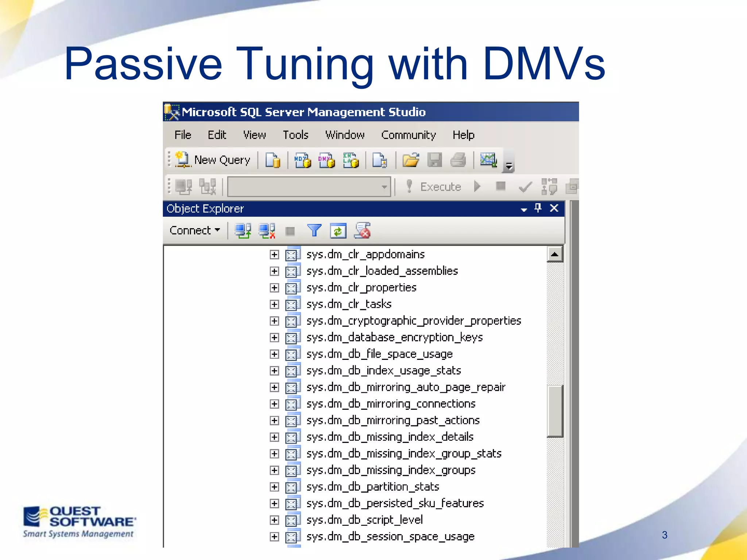
Task: Click the Object Explorer script delete icon
Action: pyautogui.click(x=363, y=231)
